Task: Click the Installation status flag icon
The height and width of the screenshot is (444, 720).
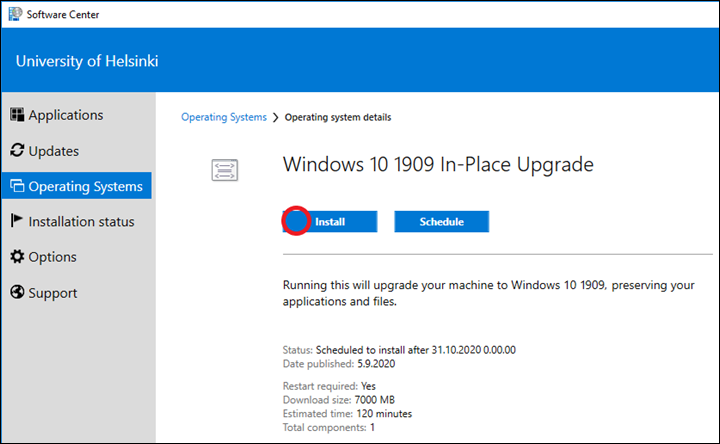Action: [x=17, y=220]
